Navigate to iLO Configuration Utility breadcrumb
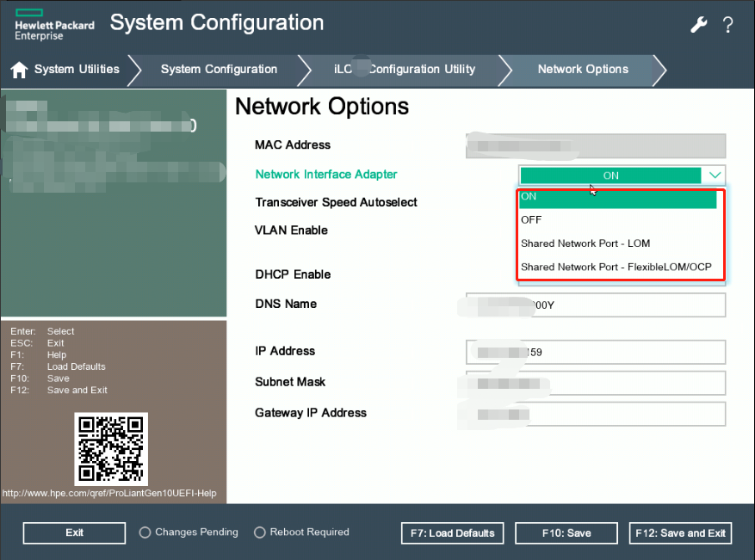Image resolution: width=755 pixels, height=560 pixels. 405,70
